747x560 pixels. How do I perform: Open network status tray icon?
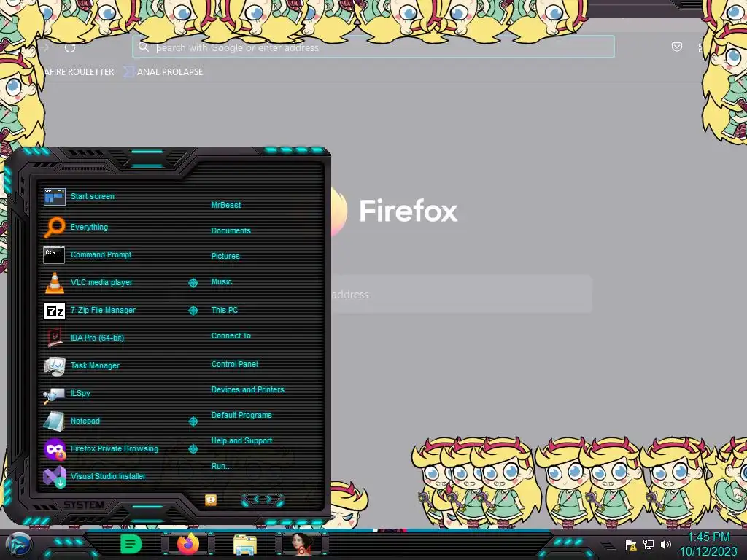649,544
